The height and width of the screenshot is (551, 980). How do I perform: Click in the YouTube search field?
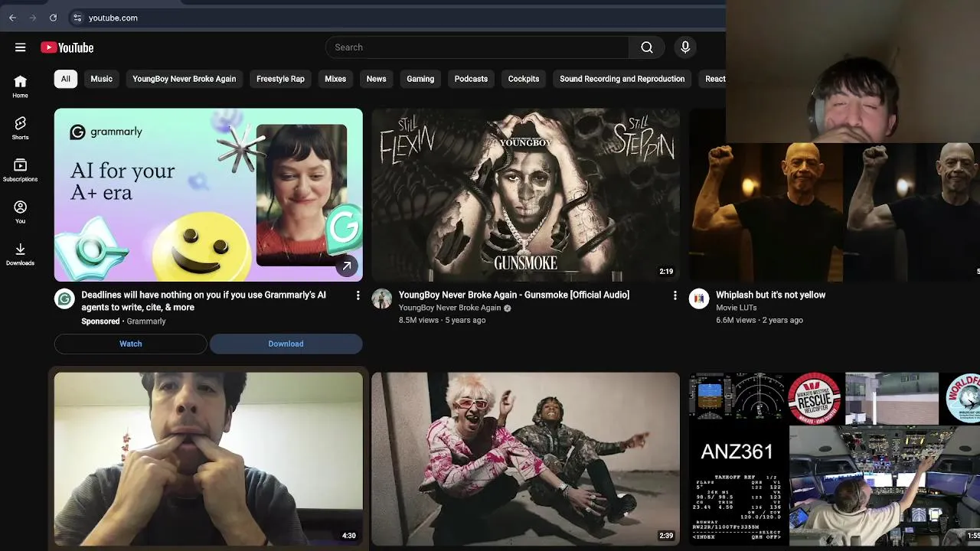coord(478,47)
